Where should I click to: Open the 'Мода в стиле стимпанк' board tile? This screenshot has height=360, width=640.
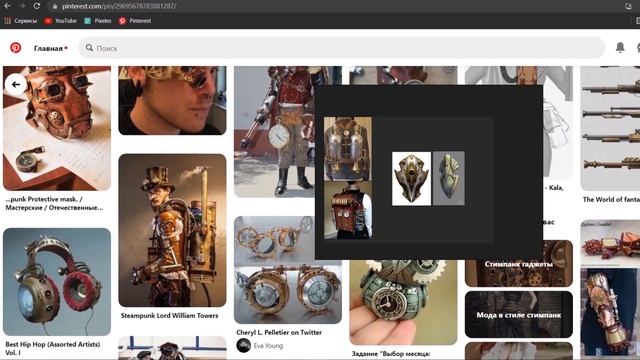(519, 315)
